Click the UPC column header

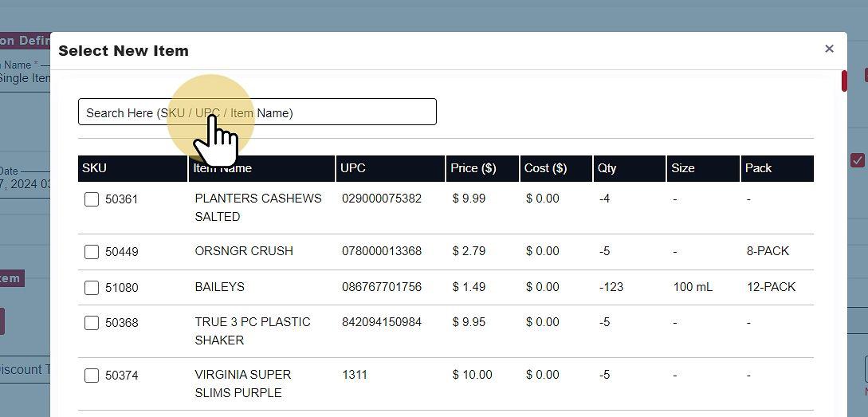[x=353, y=168]
